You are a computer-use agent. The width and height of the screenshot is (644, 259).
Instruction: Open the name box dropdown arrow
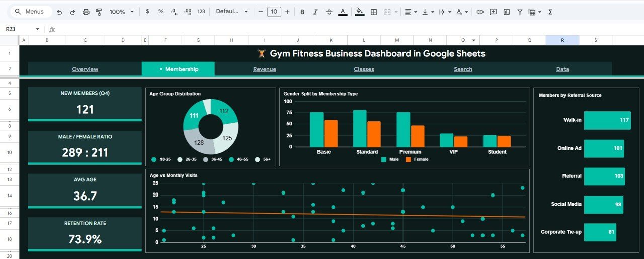(x=37, y=29)
